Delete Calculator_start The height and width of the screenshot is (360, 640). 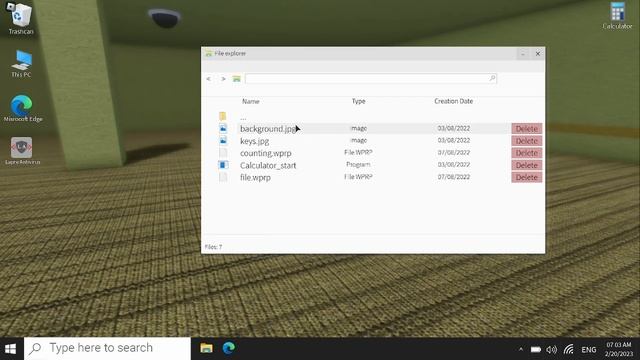tap(527, 165)
